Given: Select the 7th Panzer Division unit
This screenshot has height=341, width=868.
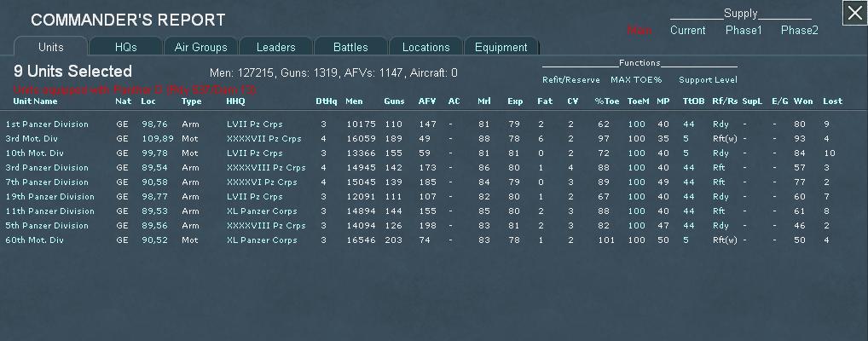Looking at the screenshot, I should (x=47, y=182).
